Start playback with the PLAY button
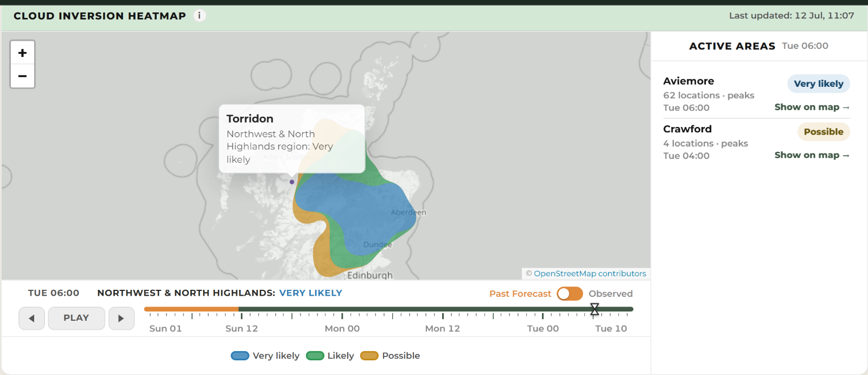This screenshot has width=868, height=375. [x=76, y=318]
